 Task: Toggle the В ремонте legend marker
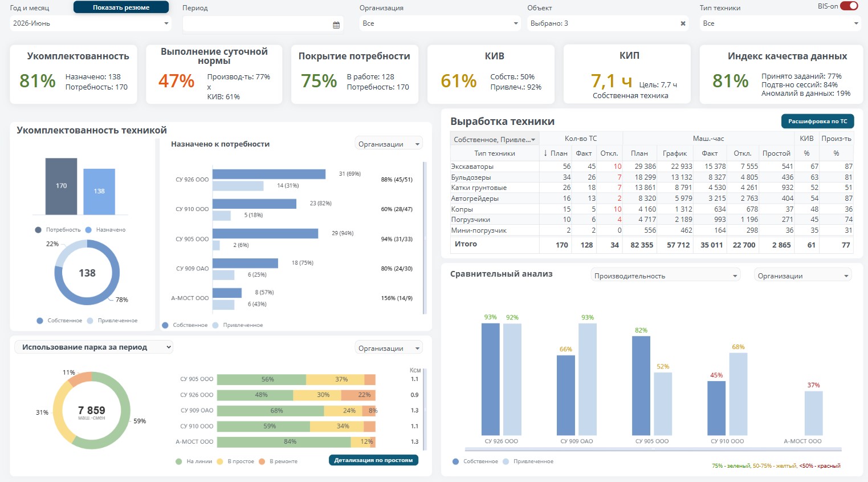(x=262, y=461)
